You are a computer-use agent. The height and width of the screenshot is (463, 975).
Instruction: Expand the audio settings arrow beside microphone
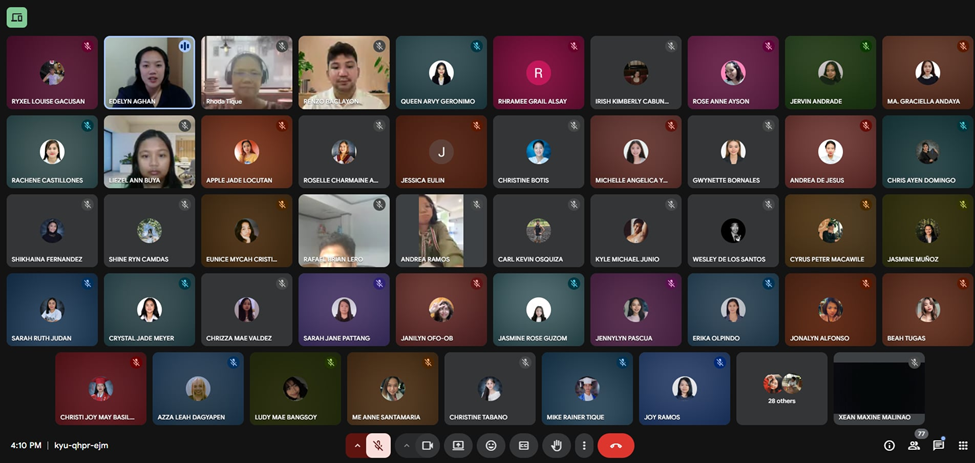click(x=356, y=445)
